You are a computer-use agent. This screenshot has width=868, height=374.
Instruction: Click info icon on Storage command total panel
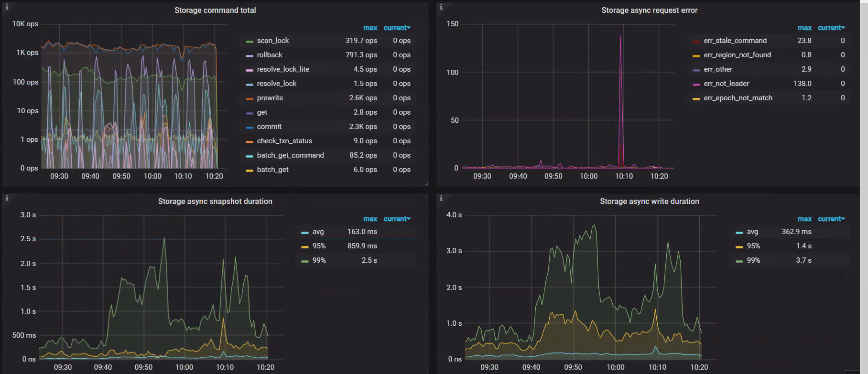point(7,7)
